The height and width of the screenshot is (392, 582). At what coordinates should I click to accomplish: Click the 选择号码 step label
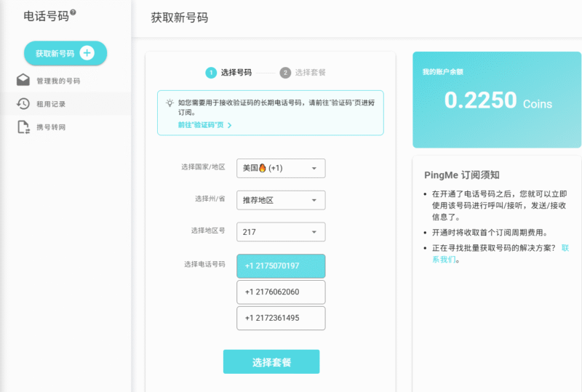coord(236,73)
